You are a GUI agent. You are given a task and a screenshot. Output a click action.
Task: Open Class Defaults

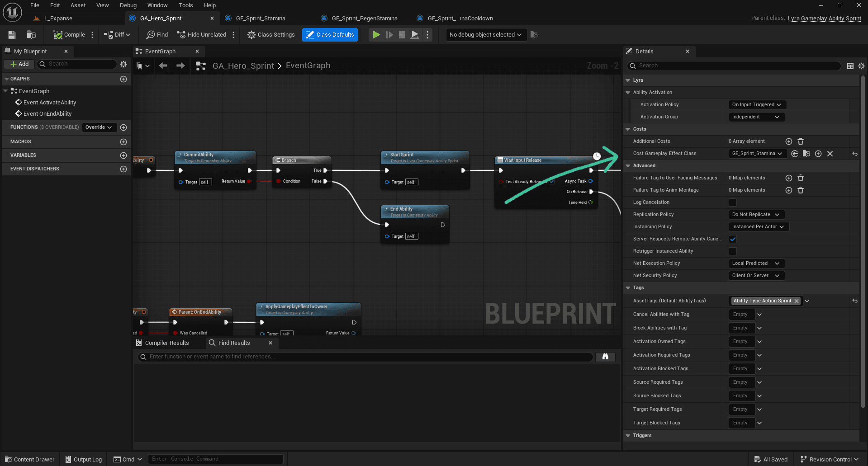330,35
